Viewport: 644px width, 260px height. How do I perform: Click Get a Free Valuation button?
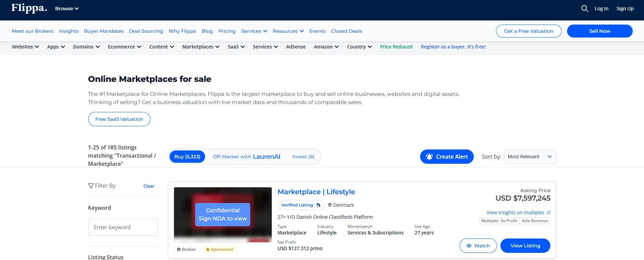point(528,31)
